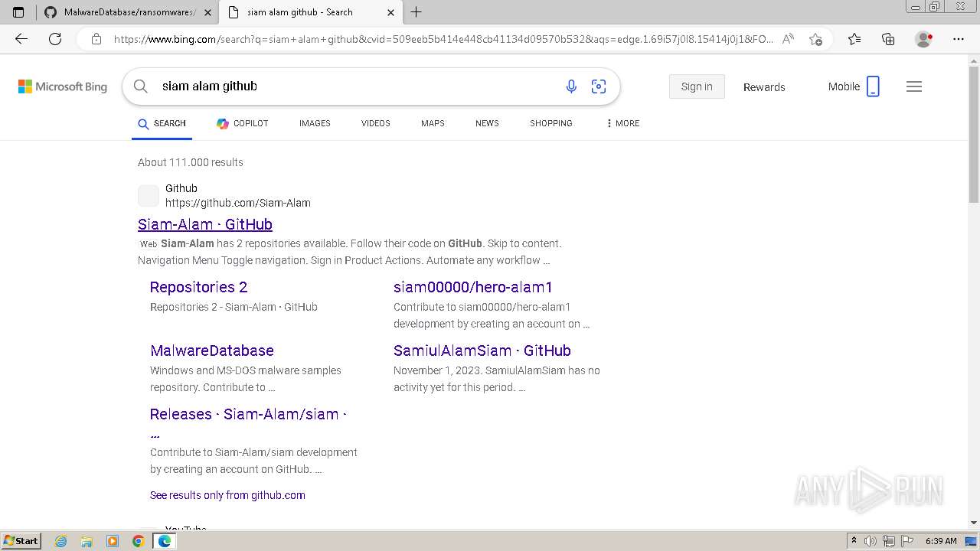This screenshot has height=551, width=980.
Task: Add this page to favorites star
Action: click(x=815, y=39)
